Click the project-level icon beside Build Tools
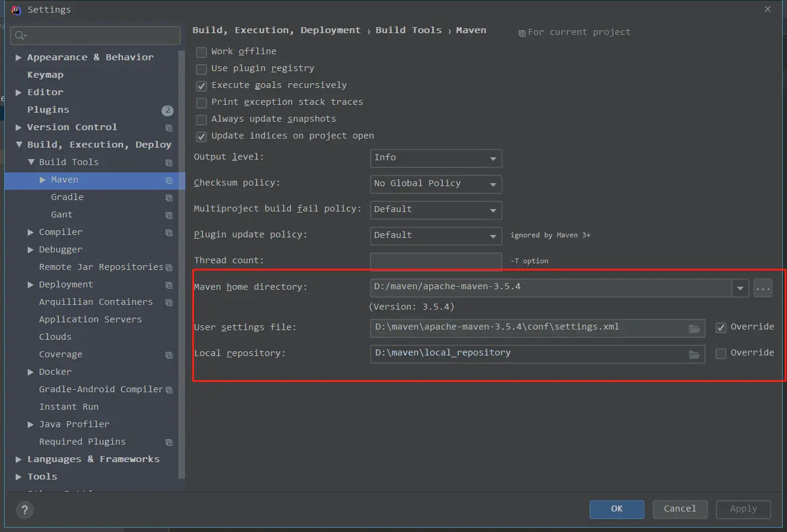 click(169, 163)
